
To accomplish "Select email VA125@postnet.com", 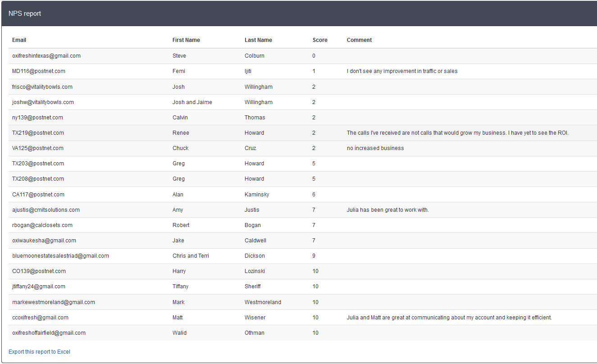I will 38,148.
